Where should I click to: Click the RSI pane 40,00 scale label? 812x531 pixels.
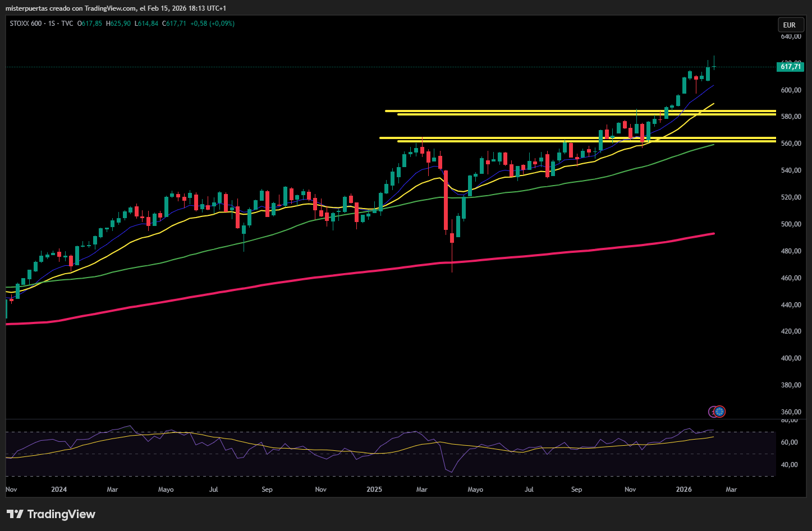pos(789,465)
